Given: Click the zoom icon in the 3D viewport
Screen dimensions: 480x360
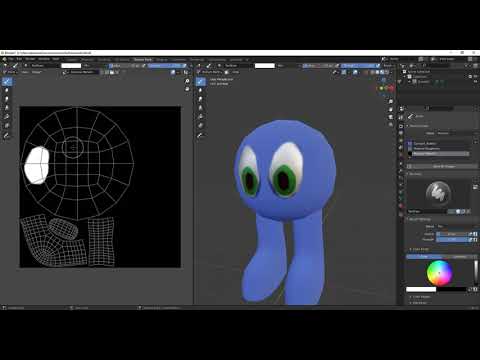Looking at the screenshot, I should [x=391, y=101].
